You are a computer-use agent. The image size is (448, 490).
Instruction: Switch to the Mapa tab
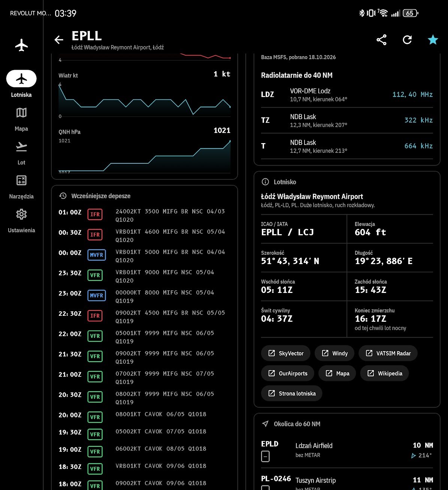pos(21,119)
